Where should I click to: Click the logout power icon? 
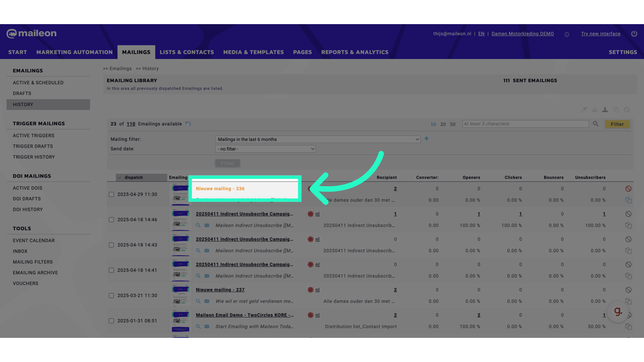(x=634, y=34)
